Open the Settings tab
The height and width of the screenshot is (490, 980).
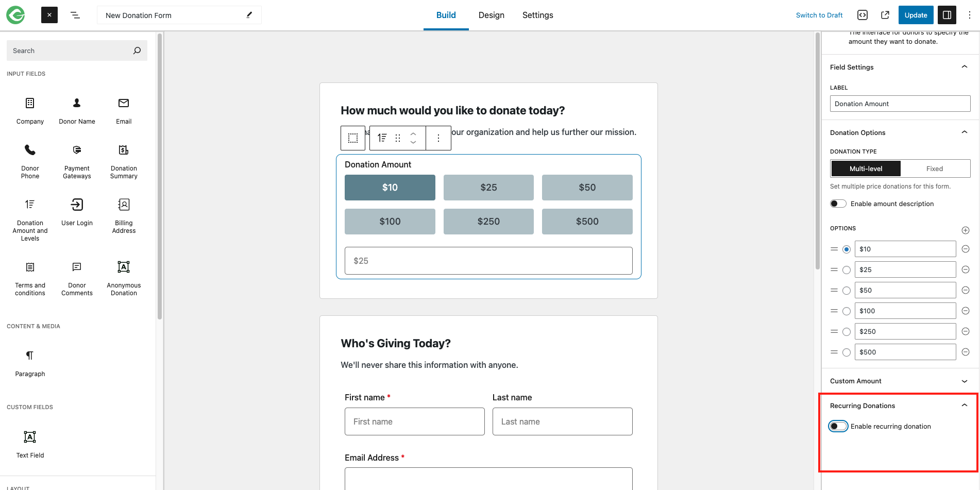point(537,15)
